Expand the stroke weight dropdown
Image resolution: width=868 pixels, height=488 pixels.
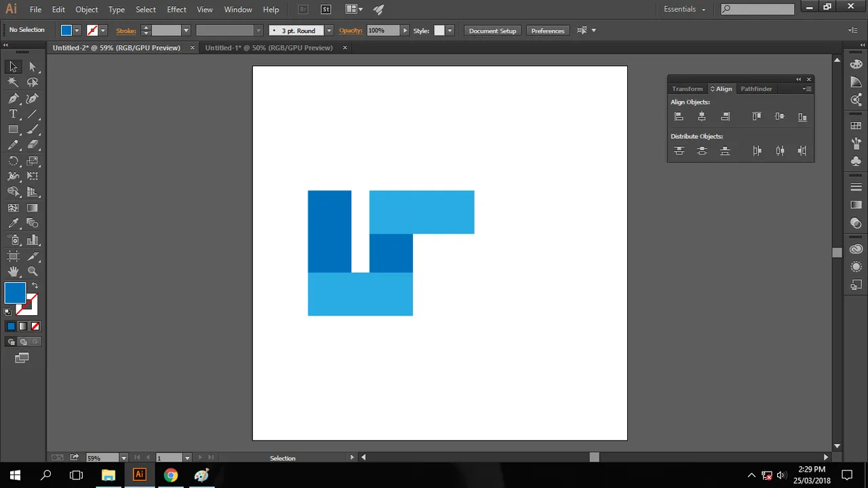186,30
